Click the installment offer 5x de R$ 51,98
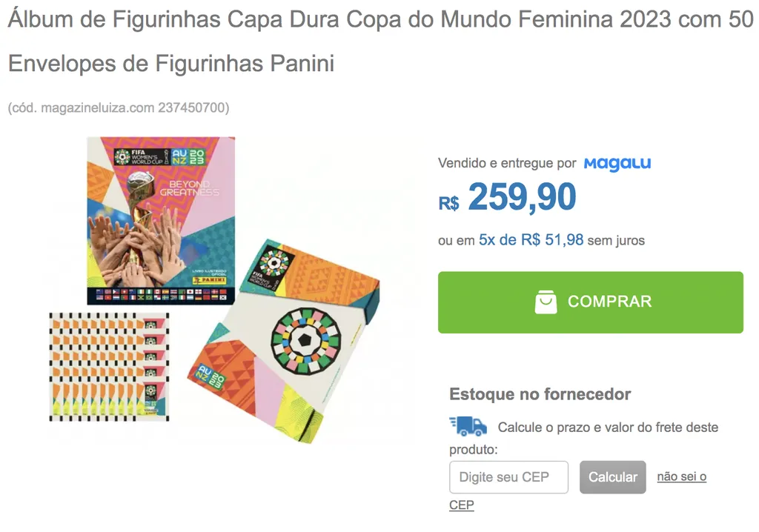 (531, 240)
